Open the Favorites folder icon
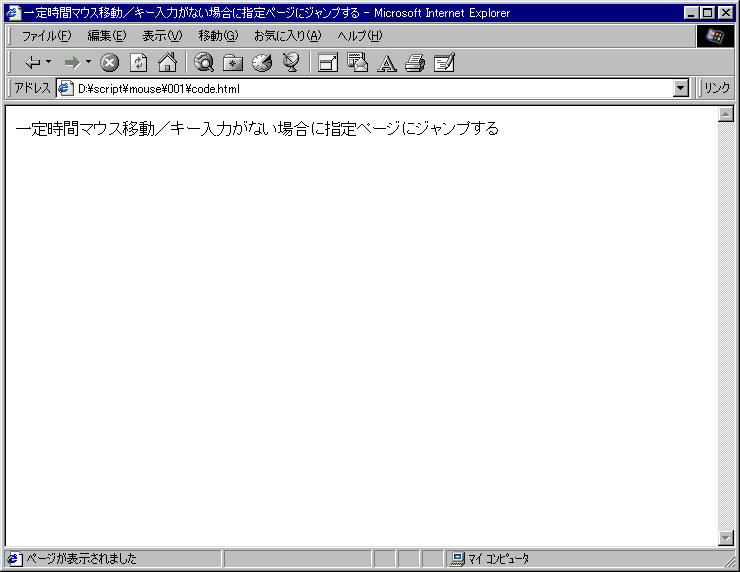The image size is (740, 572). (233, 62)
